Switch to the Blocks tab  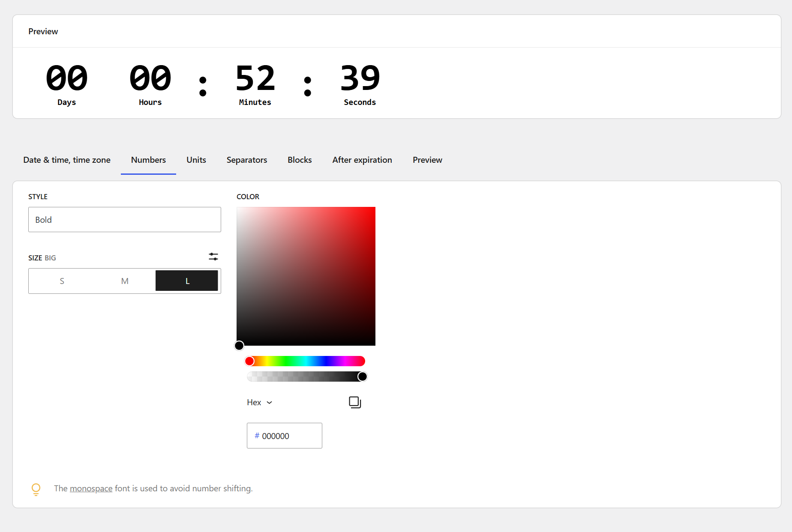coord(300,160)
